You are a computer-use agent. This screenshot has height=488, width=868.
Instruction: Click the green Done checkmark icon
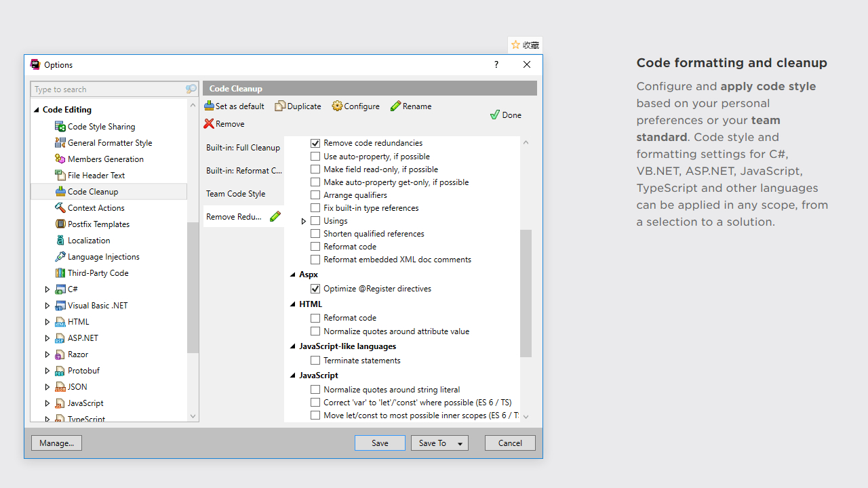coord(495,115)
